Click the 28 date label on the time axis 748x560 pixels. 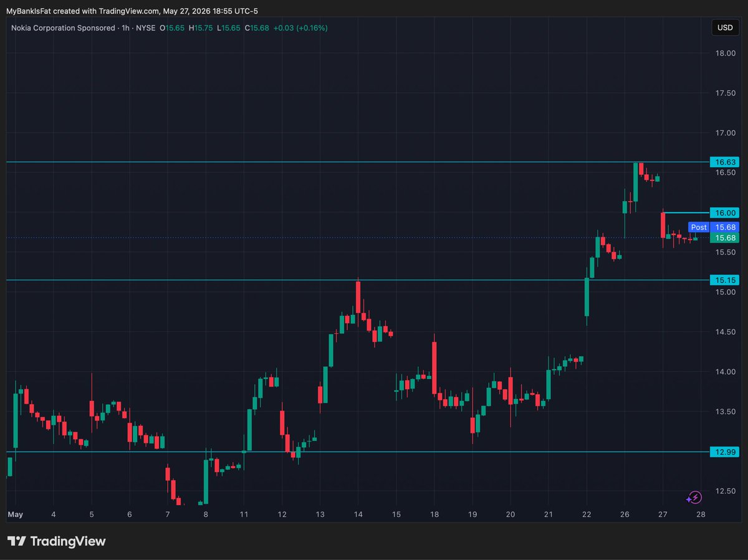coord(701,515)
